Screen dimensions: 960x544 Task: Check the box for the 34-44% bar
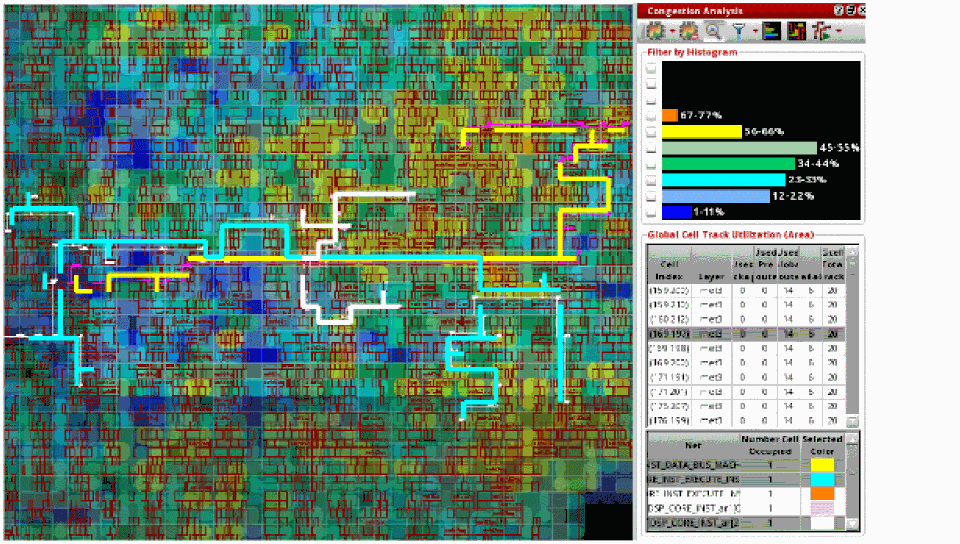point(651,164)
